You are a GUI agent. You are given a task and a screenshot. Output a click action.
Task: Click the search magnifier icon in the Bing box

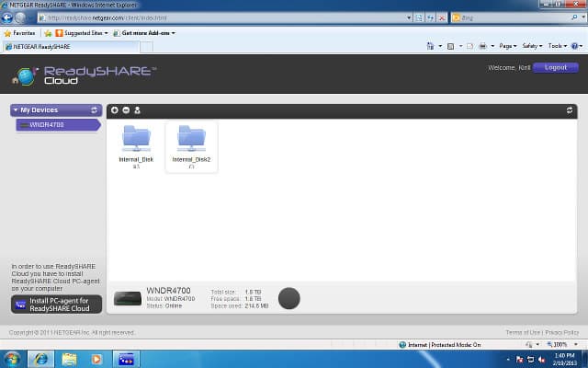pos(574,17)
